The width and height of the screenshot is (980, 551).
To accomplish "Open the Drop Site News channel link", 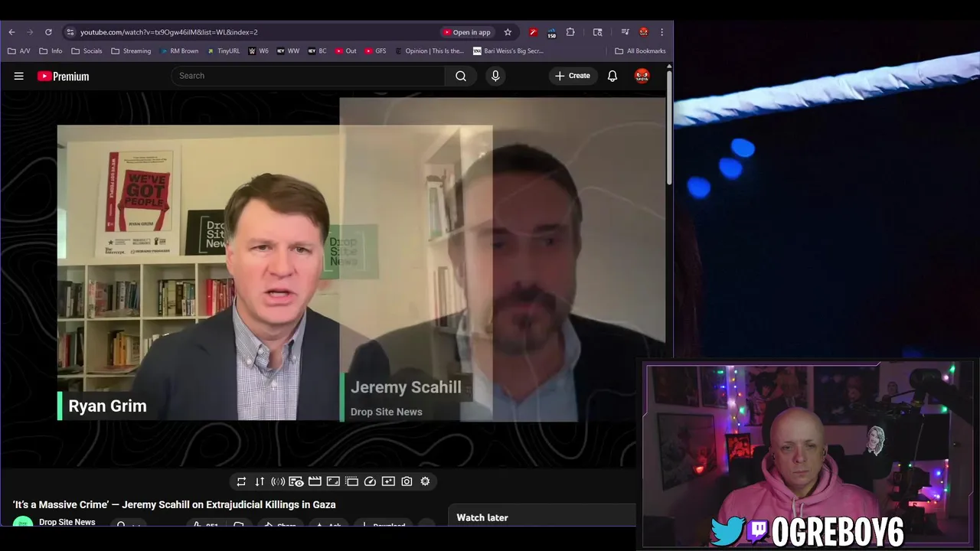I will pyautogui.click(x=67, y=522).
